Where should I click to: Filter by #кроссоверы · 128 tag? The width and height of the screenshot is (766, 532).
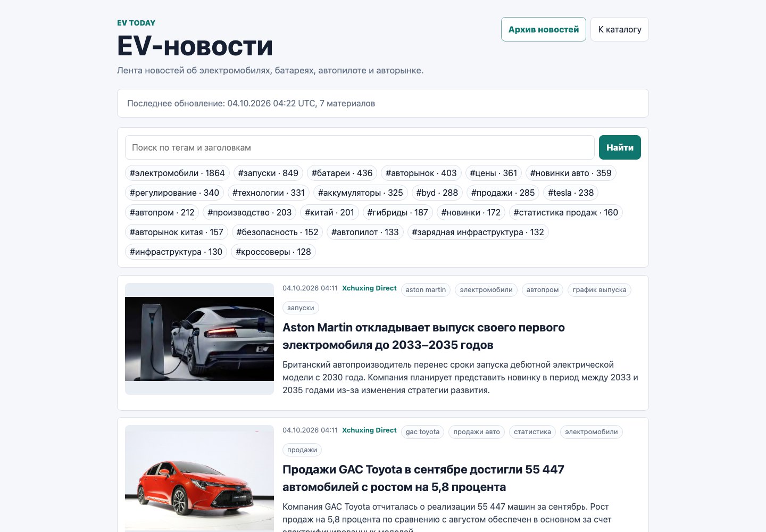(x=273, y=252)
